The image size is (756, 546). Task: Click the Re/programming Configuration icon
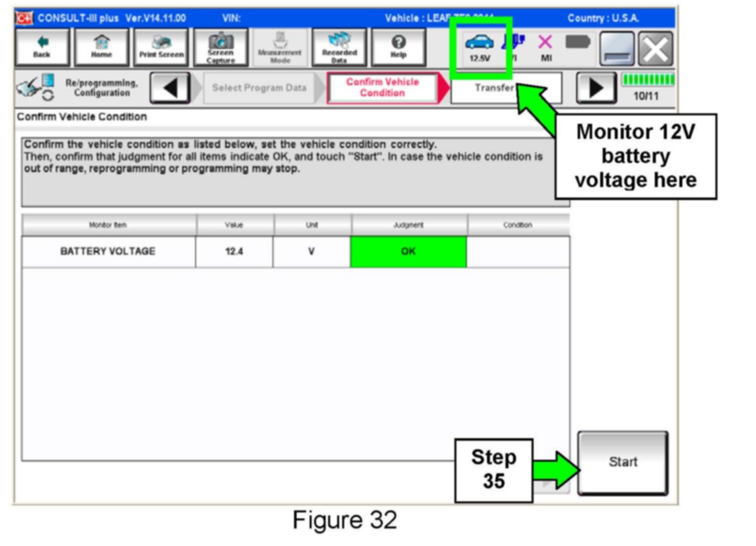tap(34, 88)
